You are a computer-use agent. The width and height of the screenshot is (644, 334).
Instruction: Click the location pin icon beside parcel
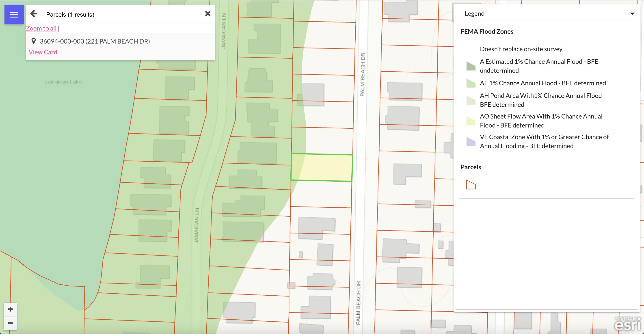(34, 41)
